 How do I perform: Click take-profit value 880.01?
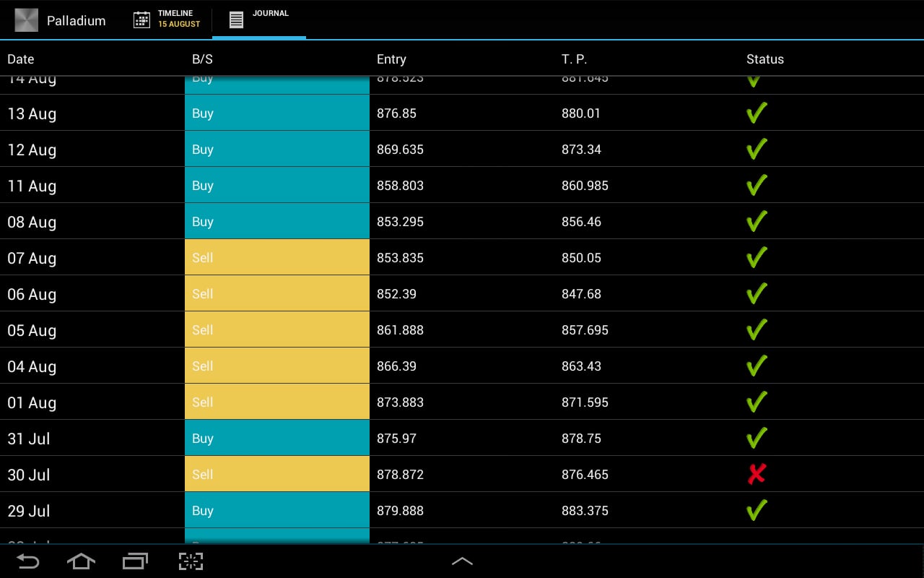click(x=581, y=113)
